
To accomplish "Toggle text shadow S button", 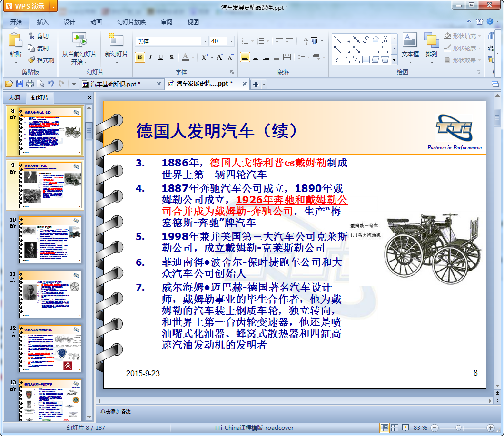I will click(171, 58).
